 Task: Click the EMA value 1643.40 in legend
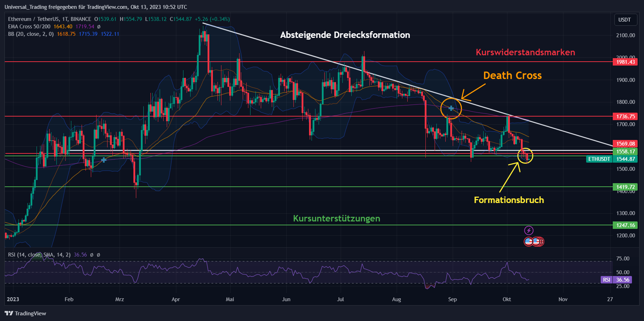63,27
